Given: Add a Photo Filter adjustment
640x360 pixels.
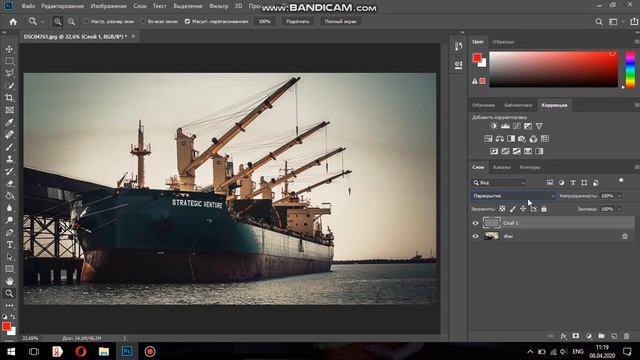Looking at the screenshot, I should [522, 139].
